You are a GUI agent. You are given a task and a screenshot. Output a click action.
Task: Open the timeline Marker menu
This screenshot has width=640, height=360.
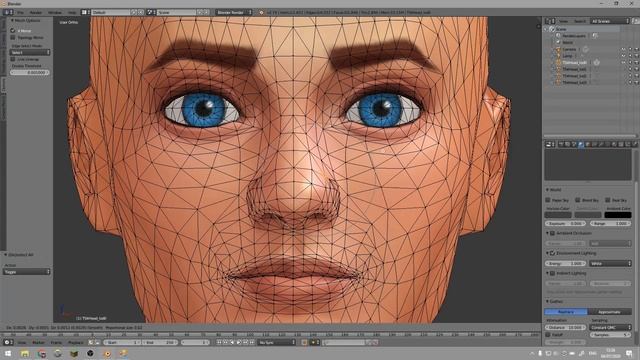38,342
